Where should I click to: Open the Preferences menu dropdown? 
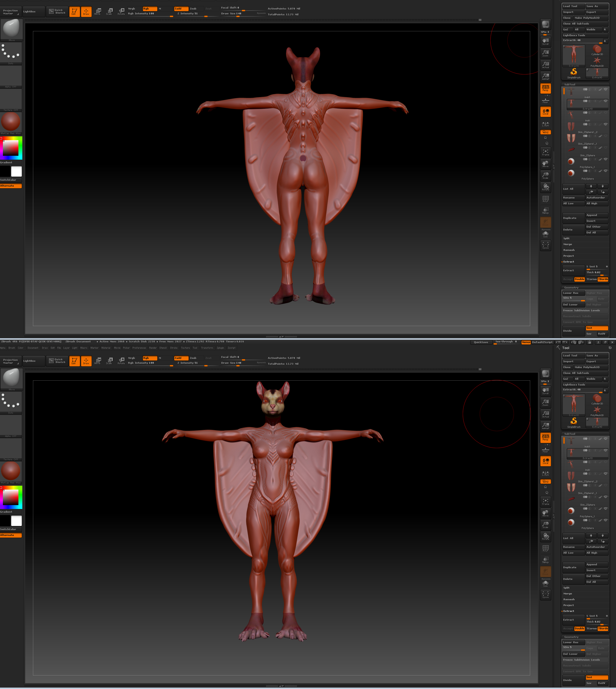(139, 348)
